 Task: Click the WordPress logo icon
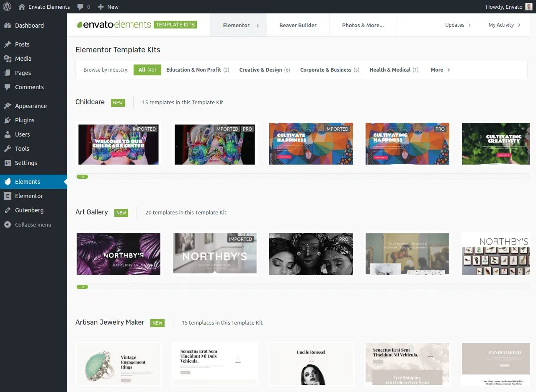[x=7, y=7]
